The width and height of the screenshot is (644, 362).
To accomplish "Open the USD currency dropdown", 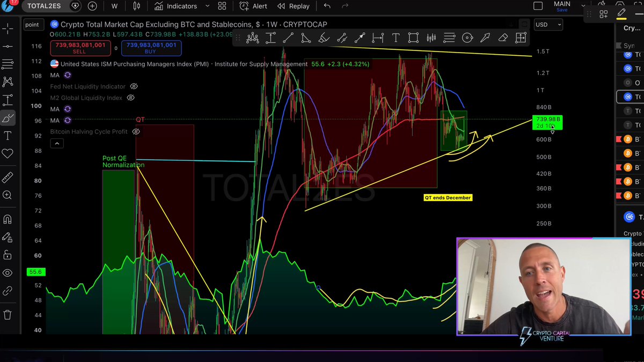I will (548, 24).
